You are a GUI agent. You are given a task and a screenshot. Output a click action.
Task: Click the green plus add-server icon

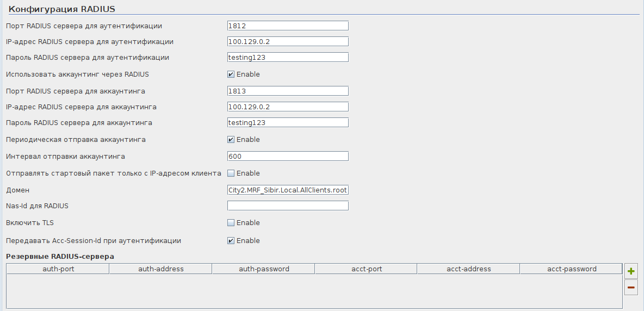point(631,271)
